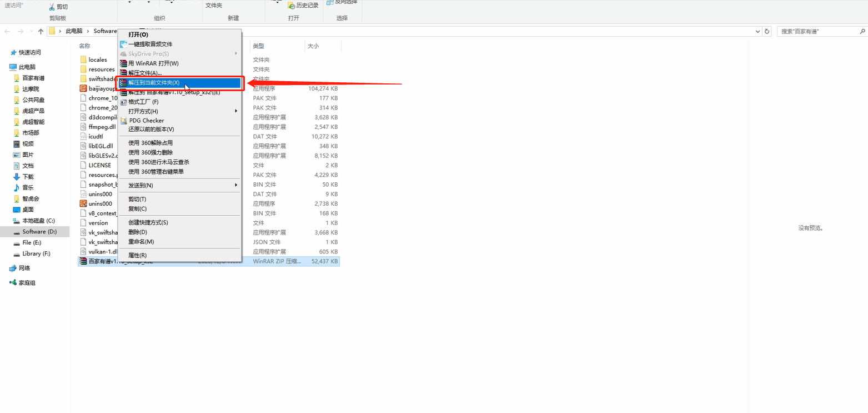Select File (E:) drive in sidebar
This screenshot has height=413, width=868.
click(x=27, y=242)
